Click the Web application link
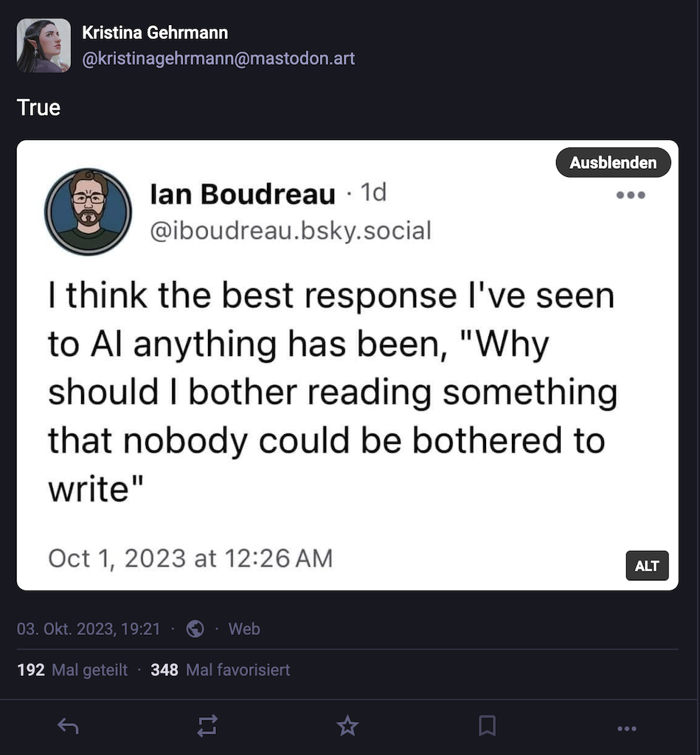The width and height of the screenshot is (700, 755). point(244,629)
